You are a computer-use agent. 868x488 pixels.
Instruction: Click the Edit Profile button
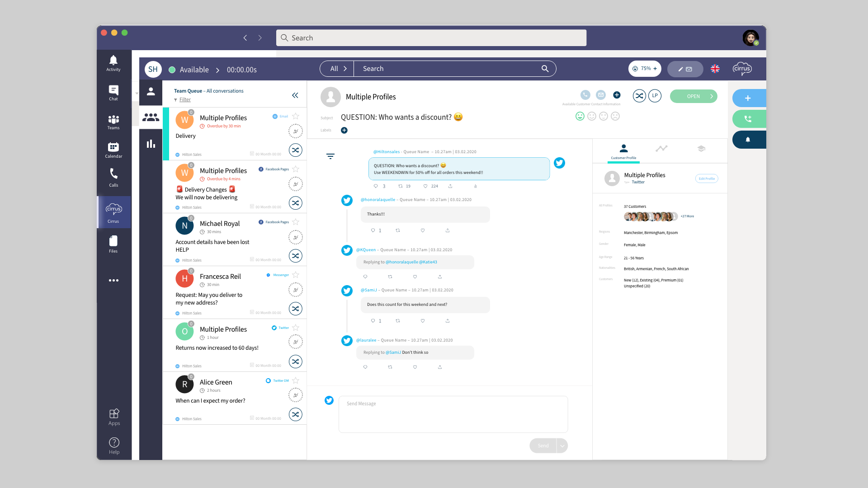pos(707,178)
